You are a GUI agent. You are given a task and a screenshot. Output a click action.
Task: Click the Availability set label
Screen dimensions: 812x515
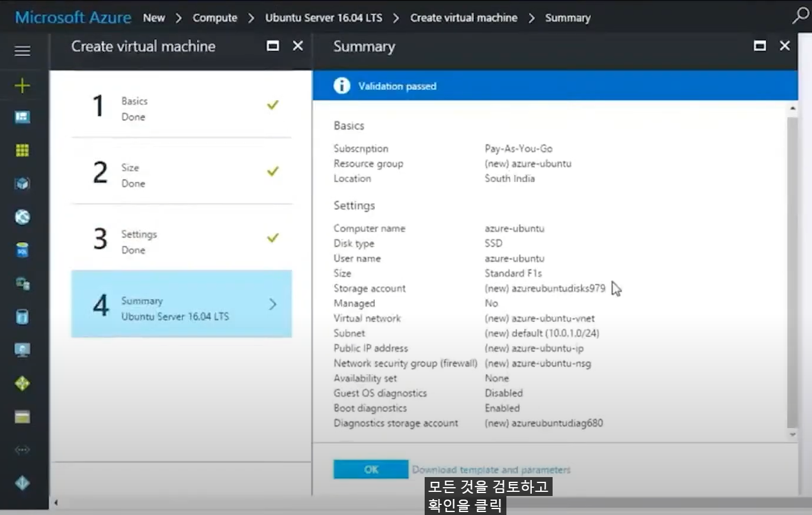(x=365, y=378)
